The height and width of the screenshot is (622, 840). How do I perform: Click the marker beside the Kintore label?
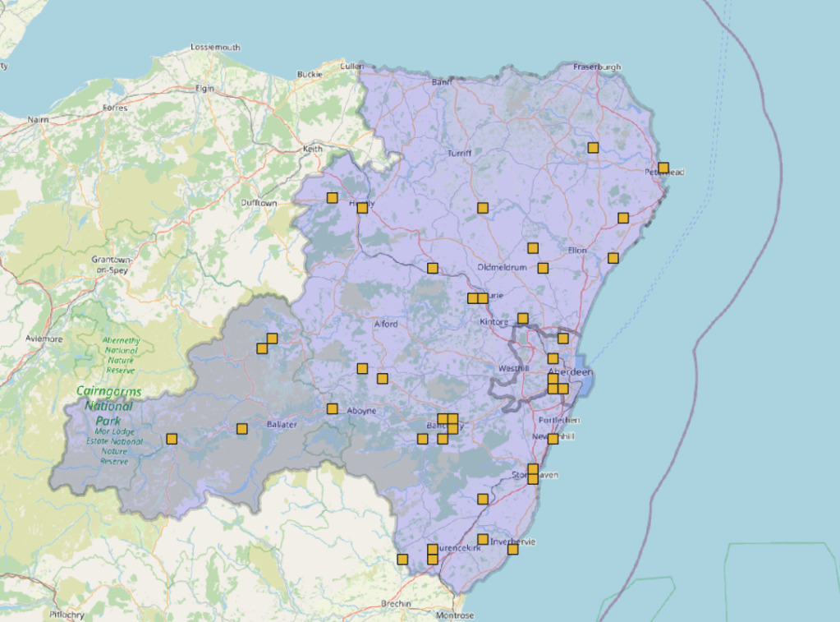point(522,319)
